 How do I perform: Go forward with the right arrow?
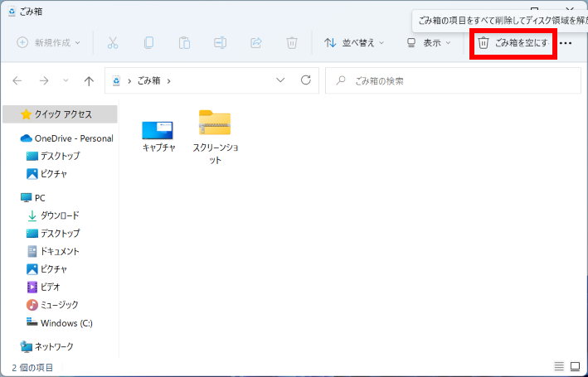(44, 80)
